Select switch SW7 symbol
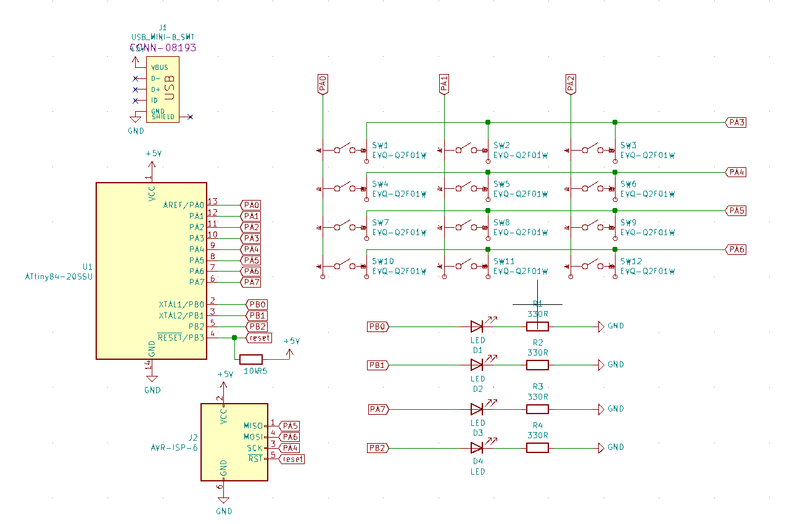Viewport: 800px width, 524px height. (342, 227)
